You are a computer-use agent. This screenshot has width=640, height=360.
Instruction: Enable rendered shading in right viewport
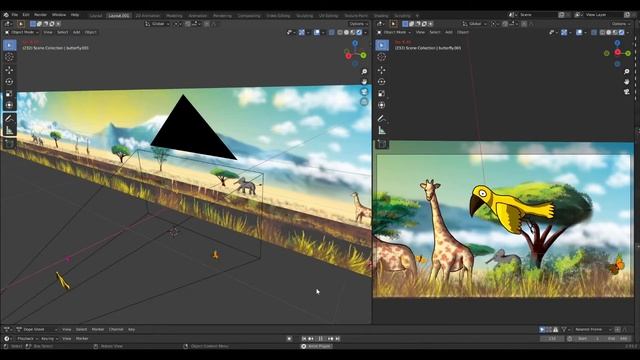621,32
